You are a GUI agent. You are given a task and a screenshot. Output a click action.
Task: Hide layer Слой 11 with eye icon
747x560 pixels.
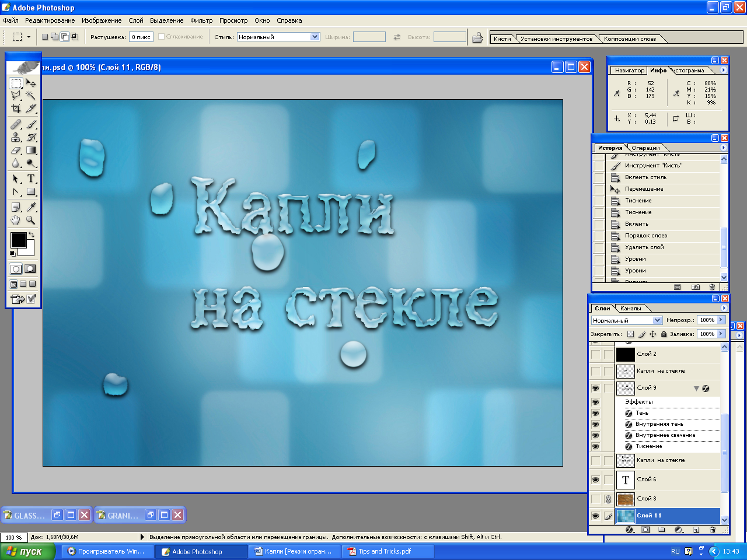pyautogui.click(x=595, y=516)
